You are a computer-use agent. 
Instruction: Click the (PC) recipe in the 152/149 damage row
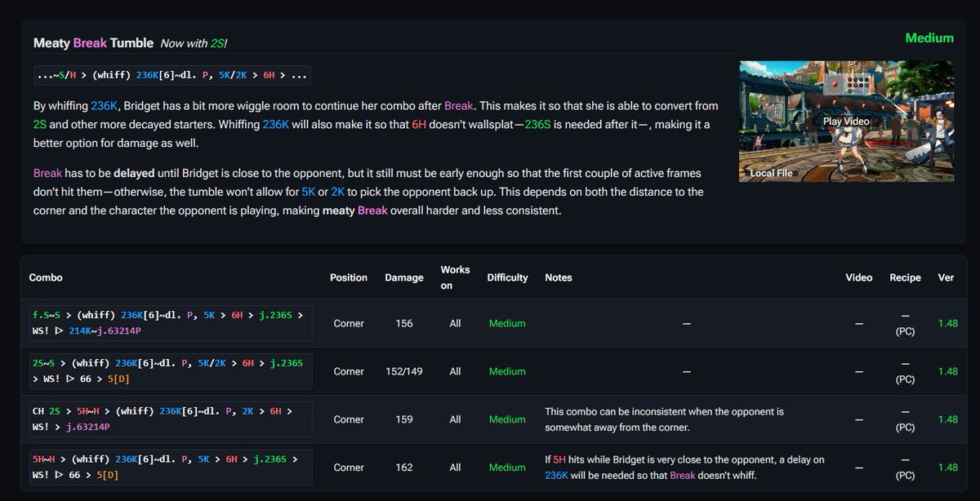coord(905,379)
